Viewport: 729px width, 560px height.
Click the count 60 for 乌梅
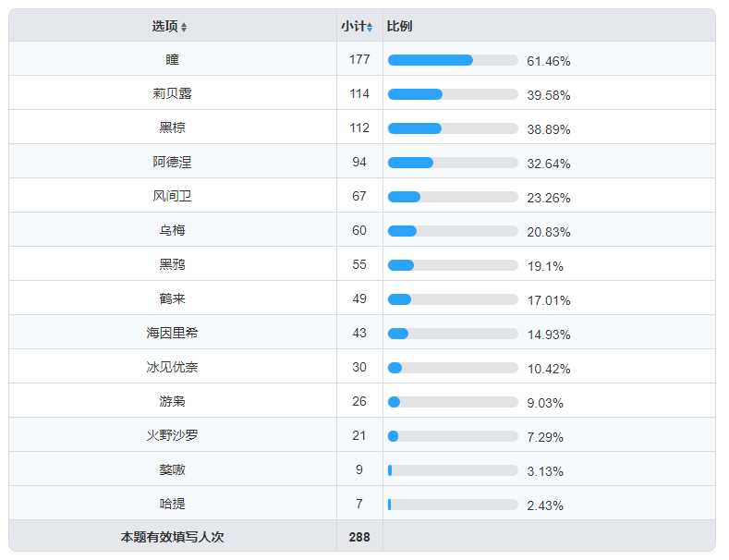coord(359,230)
